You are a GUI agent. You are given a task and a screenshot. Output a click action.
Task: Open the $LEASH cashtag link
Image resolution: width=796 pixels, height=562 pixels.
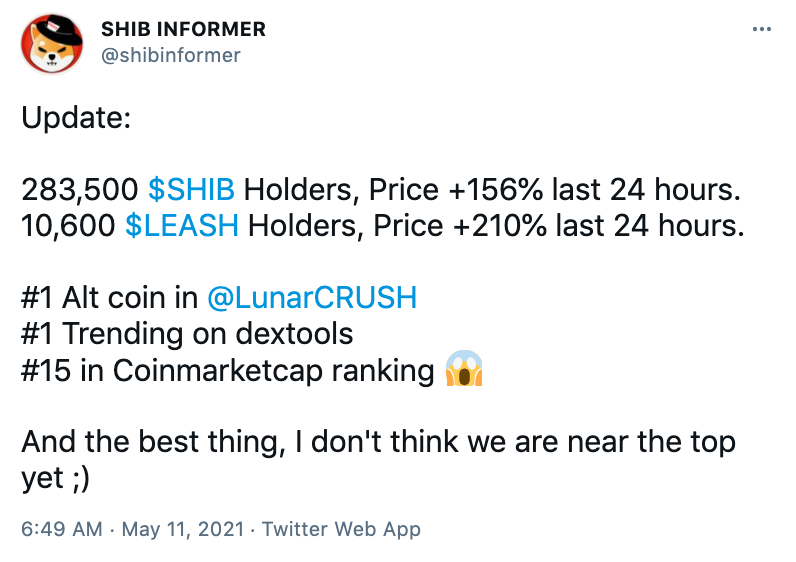click(x=182, y=226)
